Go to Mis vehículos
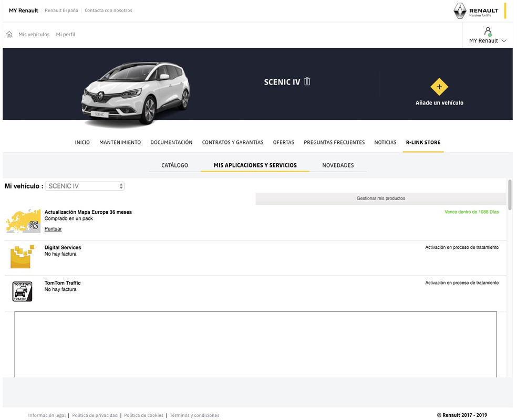 [x=34, y=34]
